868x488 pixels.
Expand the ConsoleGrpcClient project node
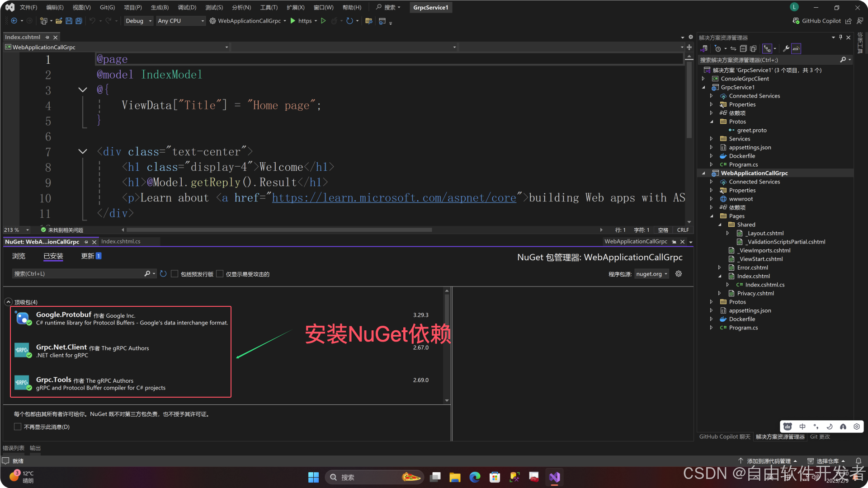(x=703, y=79)
